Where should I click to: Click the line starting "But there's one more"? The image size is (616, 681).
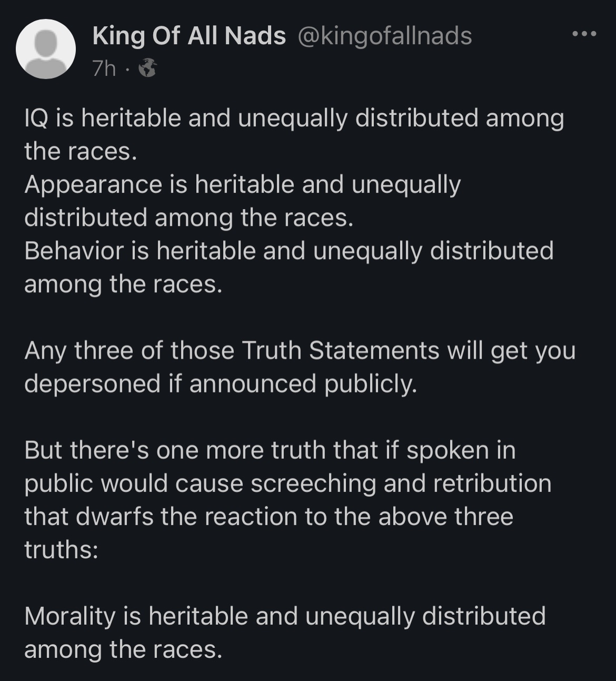[270, 450]
